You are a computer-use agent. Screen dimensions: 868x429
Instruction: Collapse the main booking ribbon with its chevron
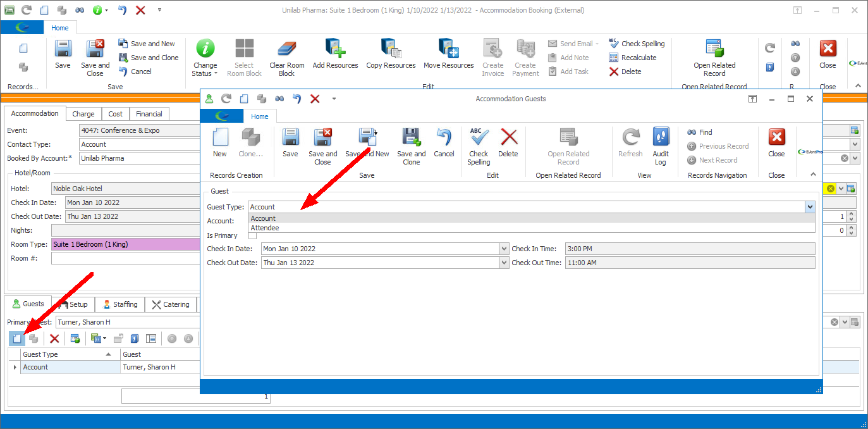(x=857, y=85)
